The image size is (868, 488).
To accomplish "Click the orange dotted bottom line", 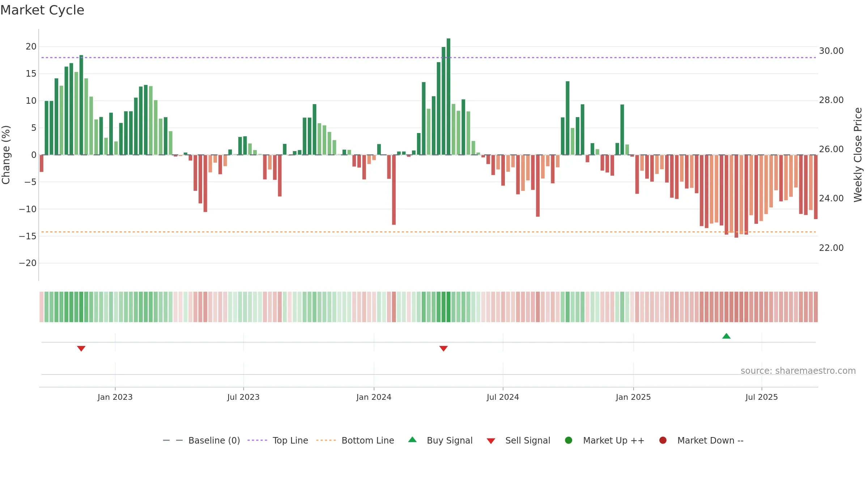I will click(429, 232).
